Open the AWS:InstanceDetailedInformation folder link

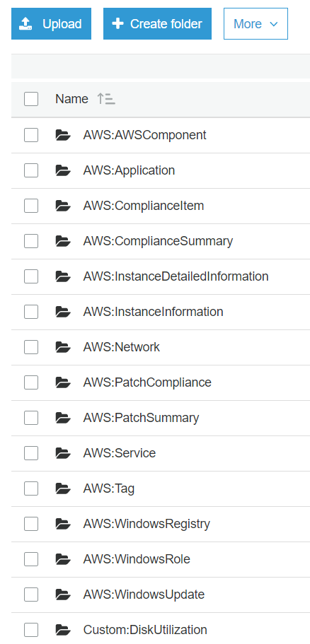click(x=176, y=276)
